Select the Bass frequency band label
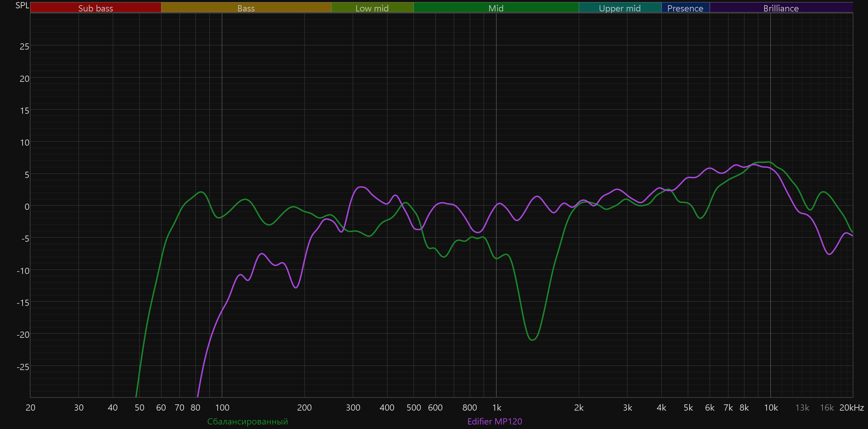 246,8
